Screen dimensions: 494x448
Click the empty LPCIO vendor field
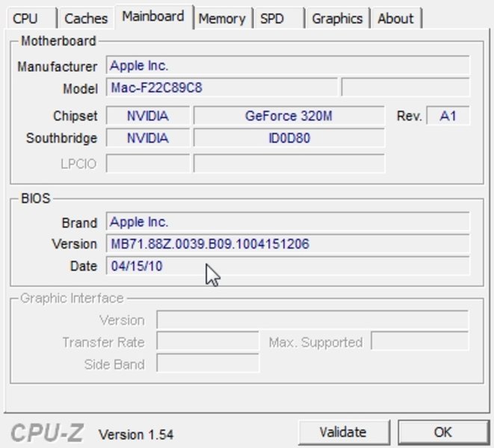click(x=148, y=164)
